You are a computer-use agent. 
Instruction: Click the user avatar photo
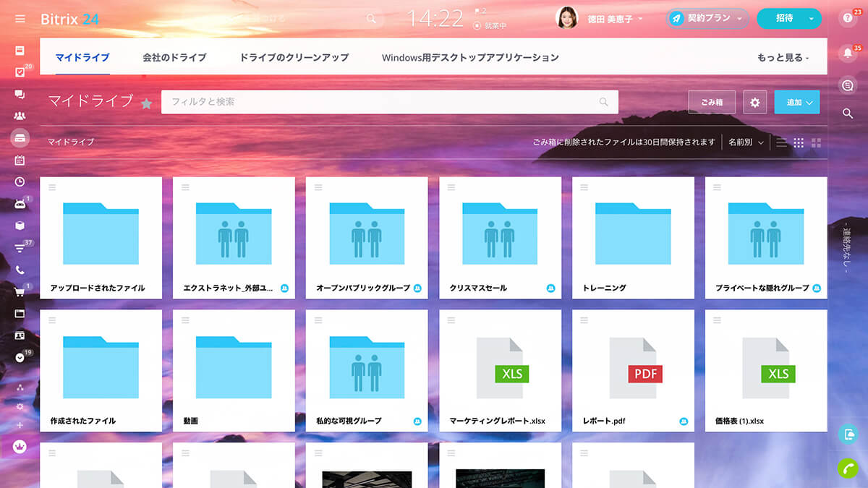point(566,18)
